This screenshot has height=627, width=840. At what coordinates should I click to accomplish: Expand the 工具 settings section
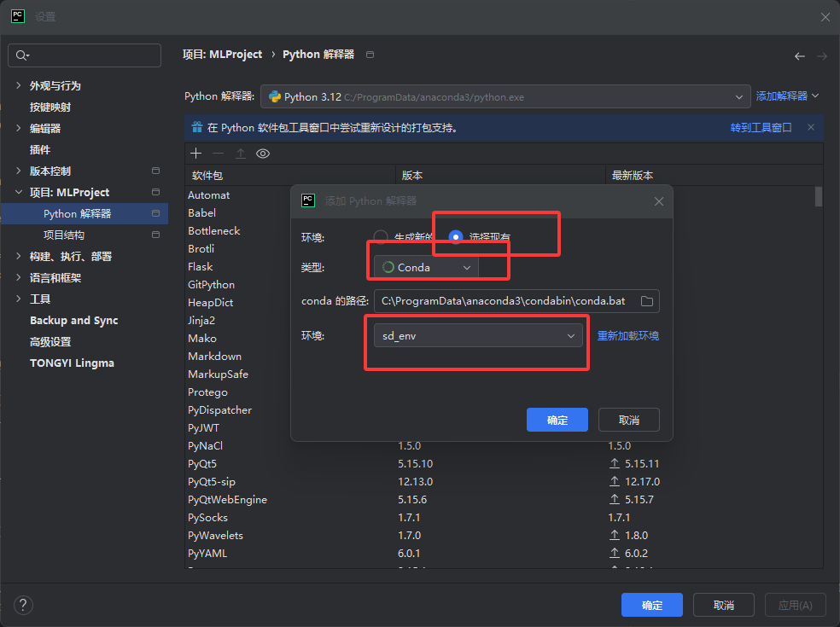pos(19,299)
